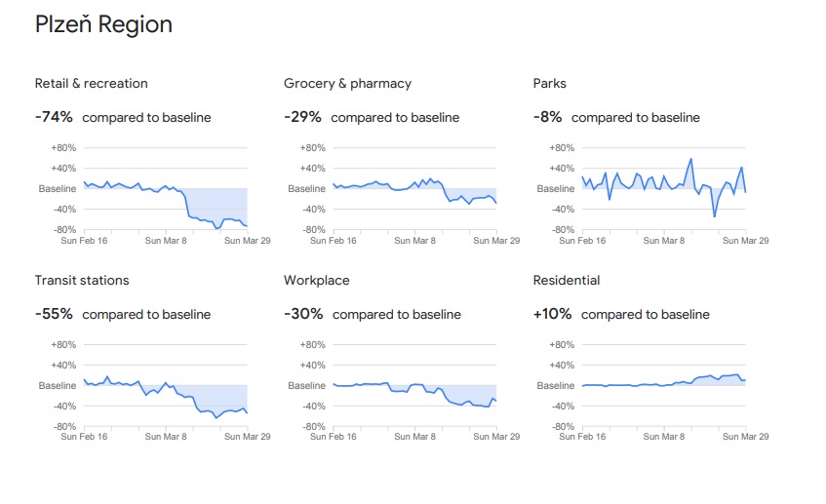
Task: Click the Parks line chart
Action: tap(664, 189)
